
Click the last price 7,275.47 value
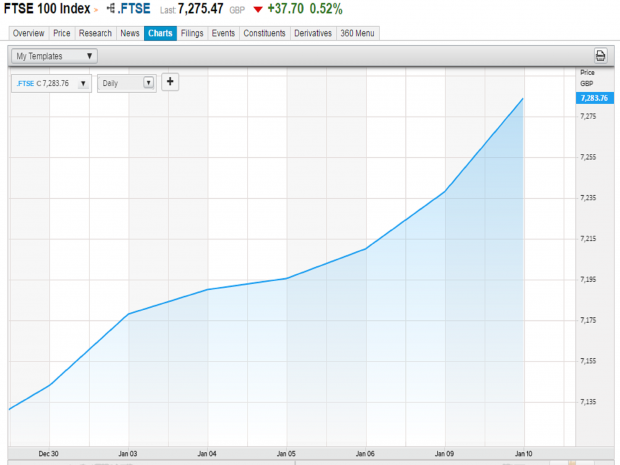(200, 9)
